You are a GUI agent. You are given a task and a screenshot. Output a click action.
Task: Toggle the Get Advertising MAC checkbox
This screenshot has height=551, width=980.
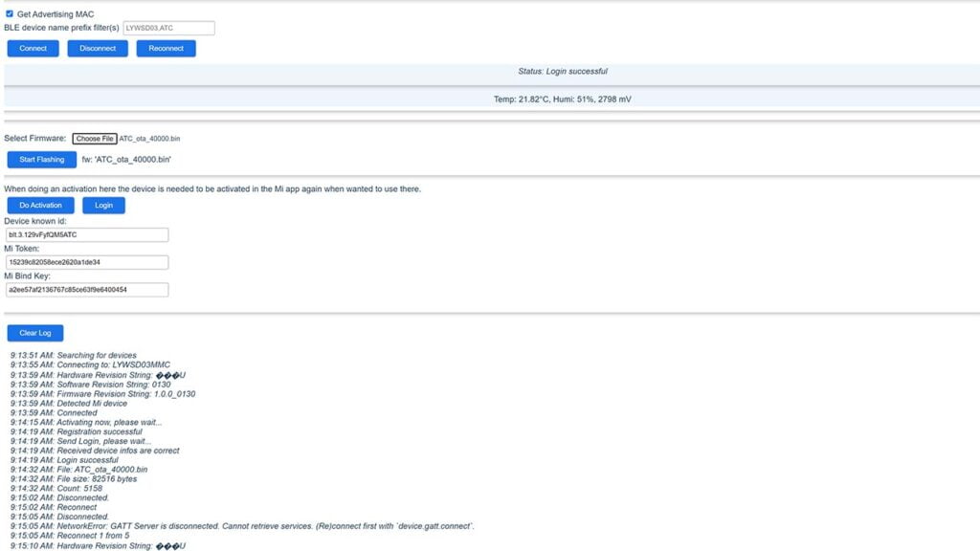[11, 14]
